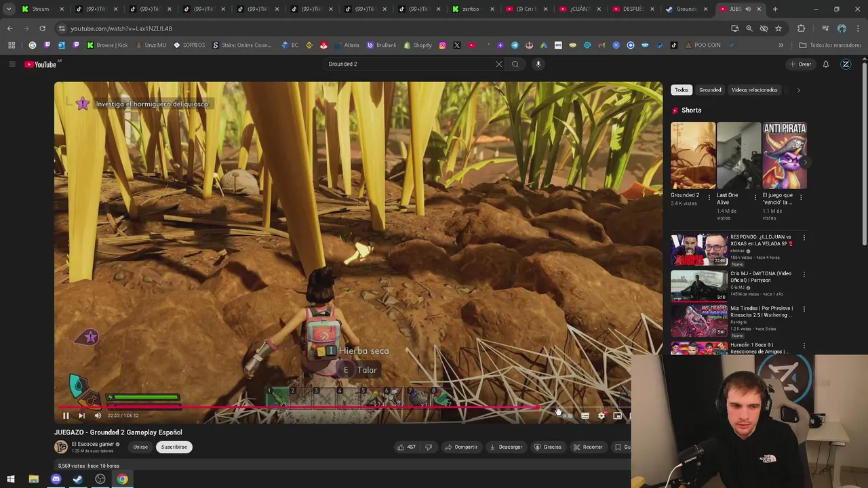The image size is (868, 488).
Task: Open options for El juego que venció Short
Action: tap(801, 197)
